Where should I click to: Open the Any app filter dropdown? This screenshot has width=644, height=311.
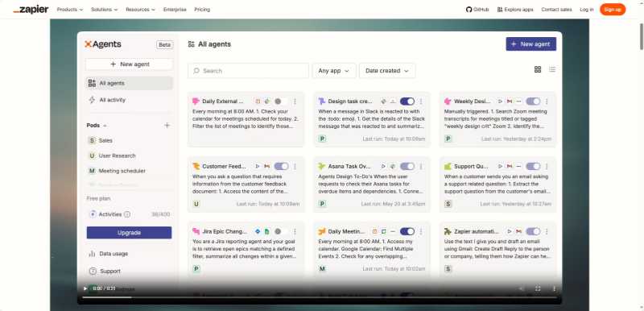click(x=333, y=71)
